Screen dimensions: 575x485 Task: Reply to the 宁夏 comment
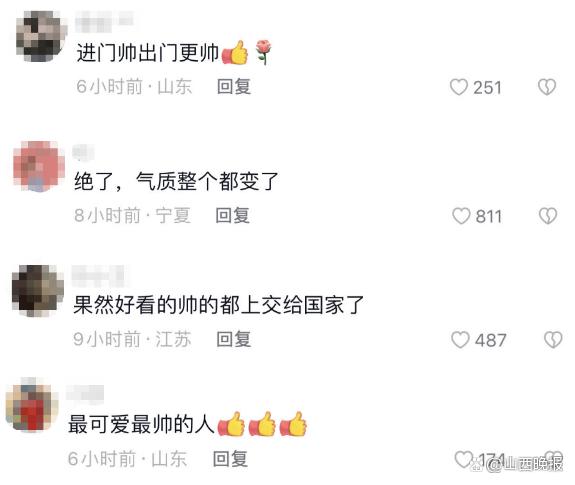[x=232, y=215]
